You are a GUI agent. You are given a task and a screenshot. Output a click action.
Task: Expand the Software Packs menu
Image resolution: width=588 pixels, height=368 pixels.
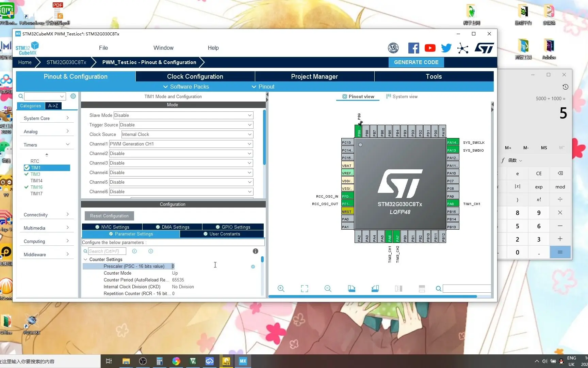pyautogui.click(x=186, y=87)
